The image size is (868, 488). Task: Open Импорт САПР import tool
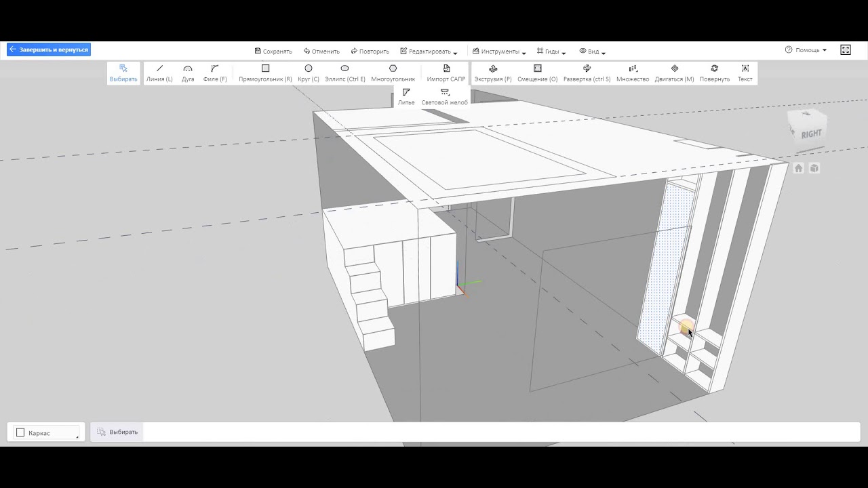[446, 73]
